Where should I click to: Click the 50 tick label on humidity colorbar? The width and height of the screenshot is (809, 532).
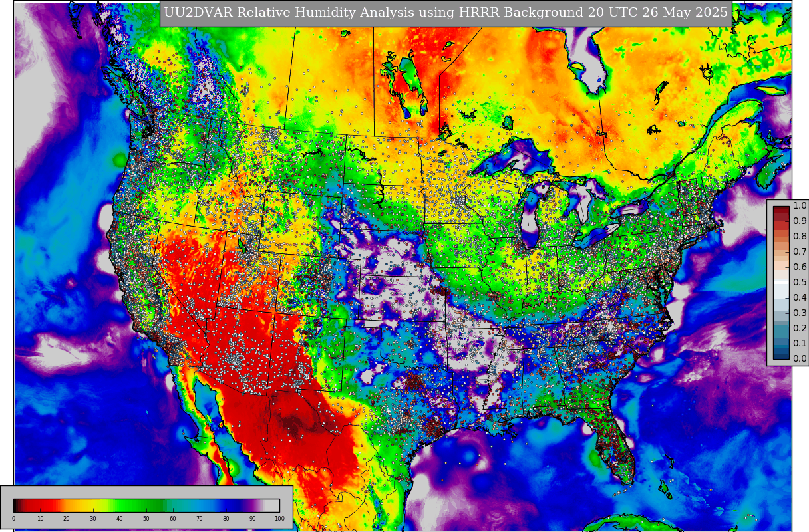(146, 519)
